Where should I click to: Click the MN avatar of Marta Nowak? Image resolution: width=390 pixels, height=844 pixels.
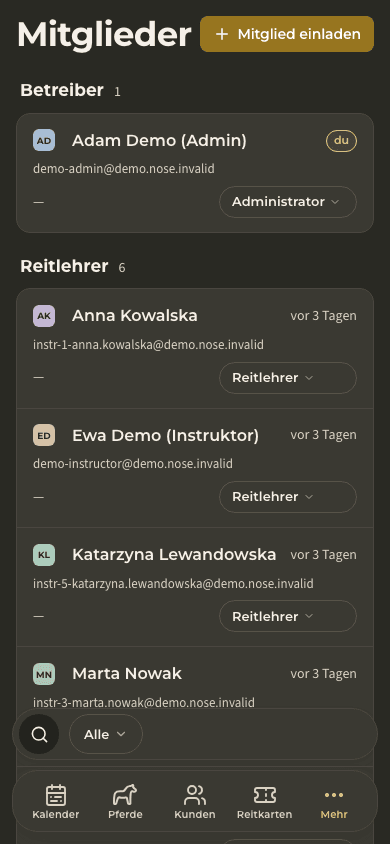[x=44, y=674]
